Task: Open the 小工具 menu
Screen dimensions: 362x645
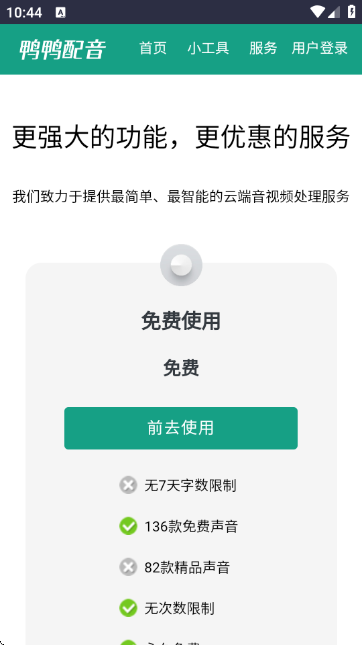Action: tap(208, 48)
